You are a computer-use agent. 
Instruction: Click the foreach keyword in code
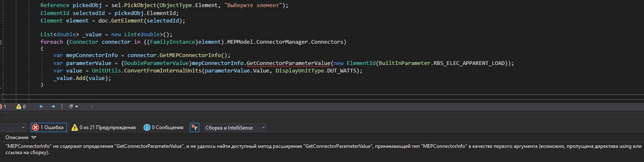point(52,42)
